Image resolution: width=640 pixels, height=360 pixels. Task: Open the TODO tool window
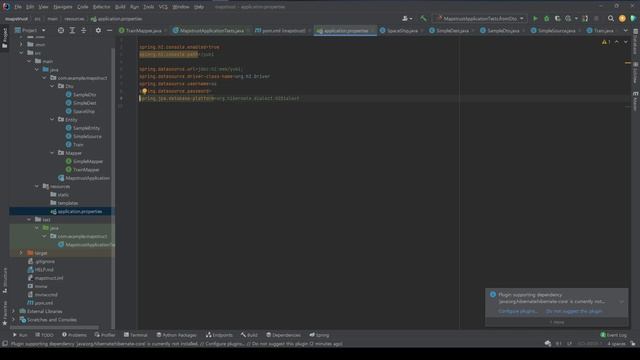tap(44, 335)
